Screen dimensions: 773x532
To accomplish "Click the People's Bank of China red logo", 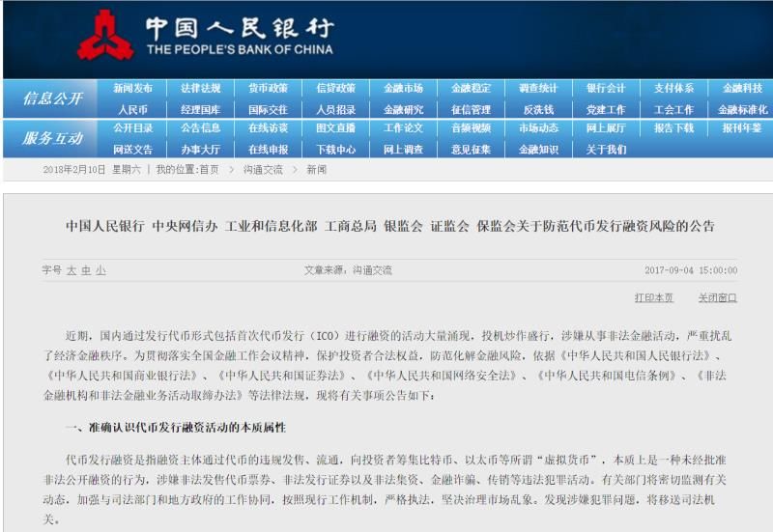I will click(x=105, y=36).
